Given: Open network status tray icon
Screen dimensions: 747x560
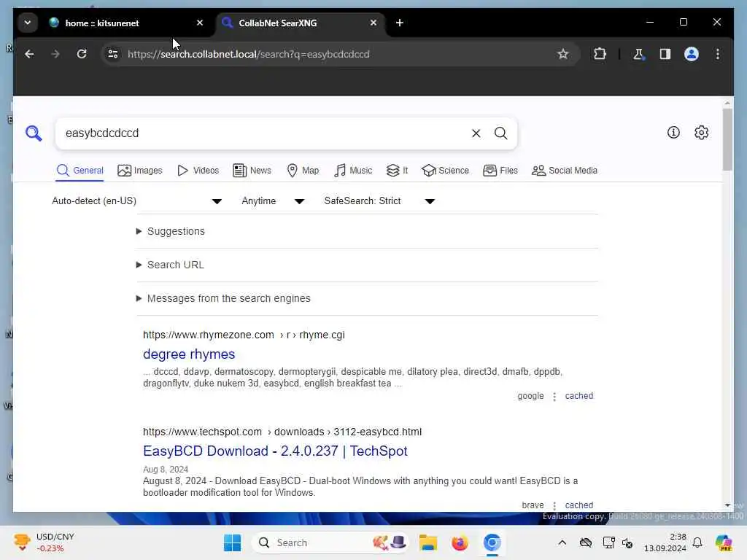Looking at the screenshot, I should 608,542.
